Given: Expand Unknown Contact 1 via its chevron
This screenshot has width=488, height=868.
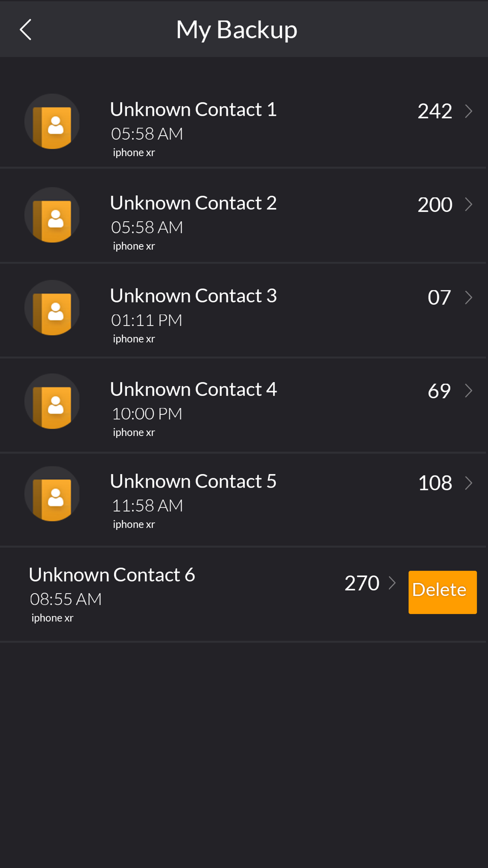Looking at the screenshot, I should tap(468, 111).
